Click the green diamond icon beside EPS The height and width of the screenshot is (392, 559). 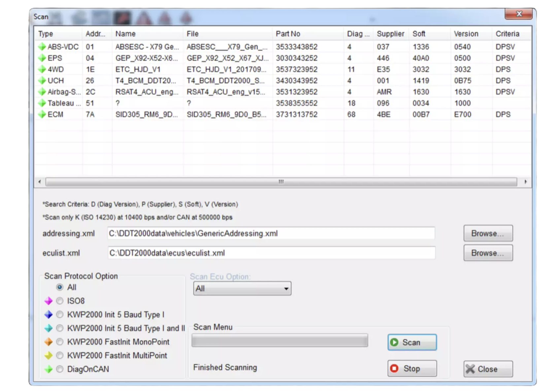coord(42,58)
